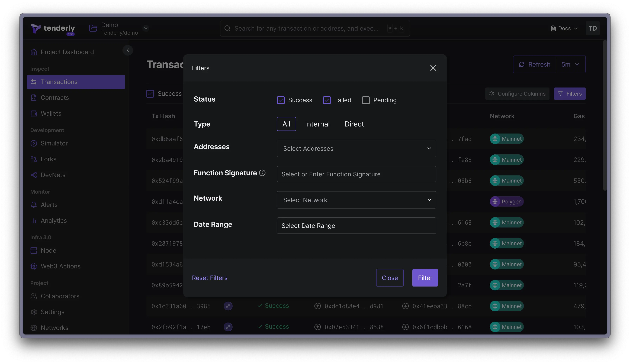This screenshot has width=630, height=364.
Task: Click the Select Date Range field
Action: coord(356,226)
